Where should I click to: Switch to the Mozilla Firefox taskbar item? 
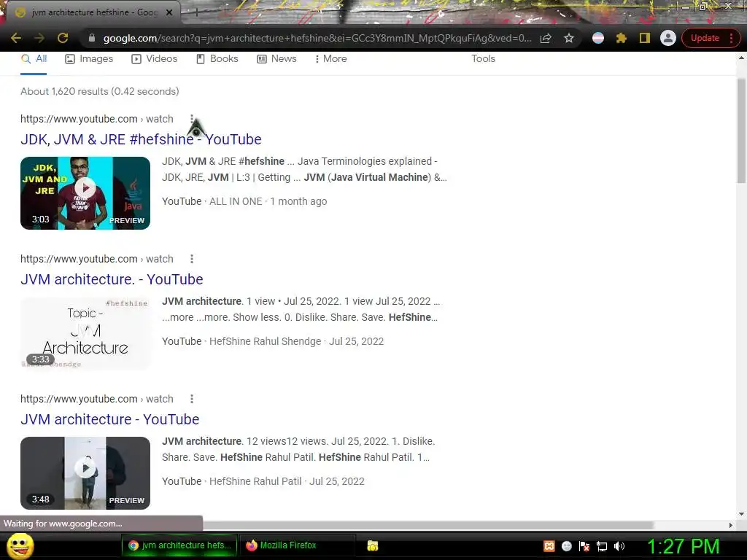pos(298,545)
